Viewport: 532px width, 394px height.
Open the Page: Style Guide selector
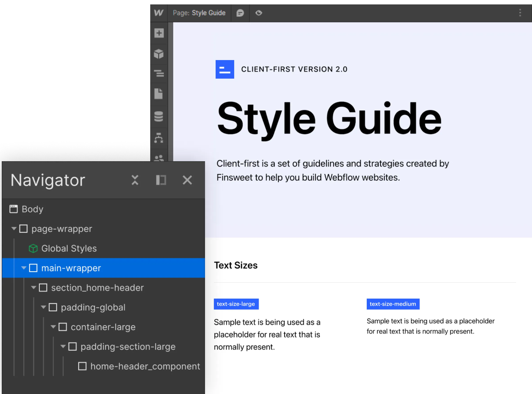point(199,13)
